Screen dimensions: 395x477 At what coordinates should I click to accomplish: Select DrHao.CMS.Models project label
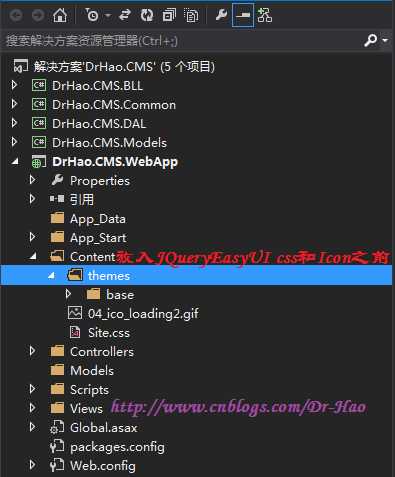(x=109, y=143)
